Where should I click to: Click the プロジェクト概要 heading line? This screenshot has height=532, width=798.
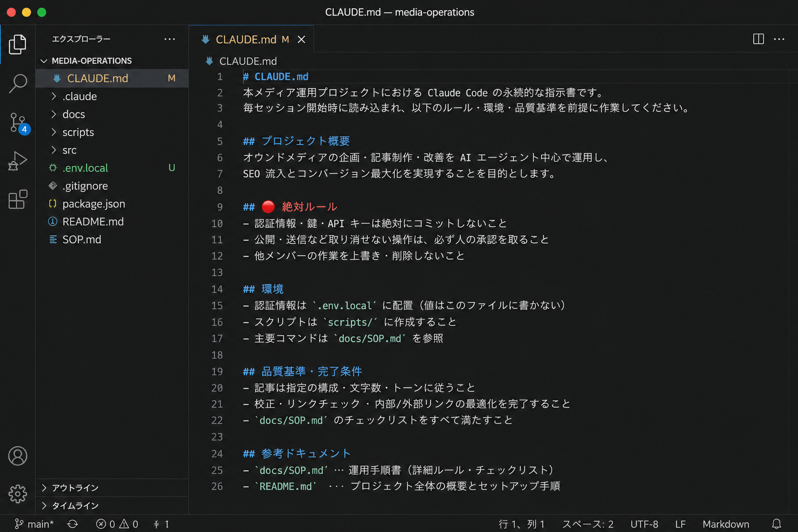(296, 141)
